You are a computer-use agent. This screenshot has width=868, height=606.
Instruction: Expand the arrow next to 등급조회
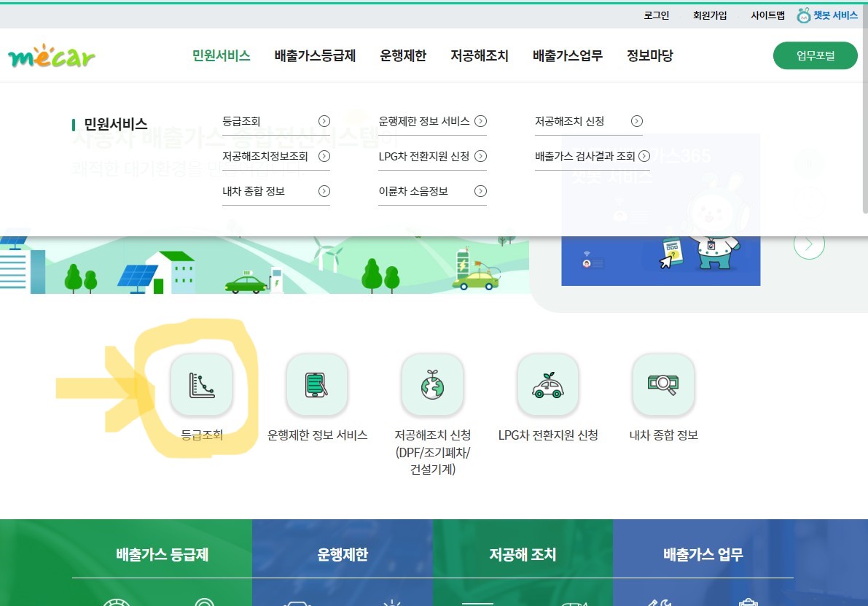(324, 121)
